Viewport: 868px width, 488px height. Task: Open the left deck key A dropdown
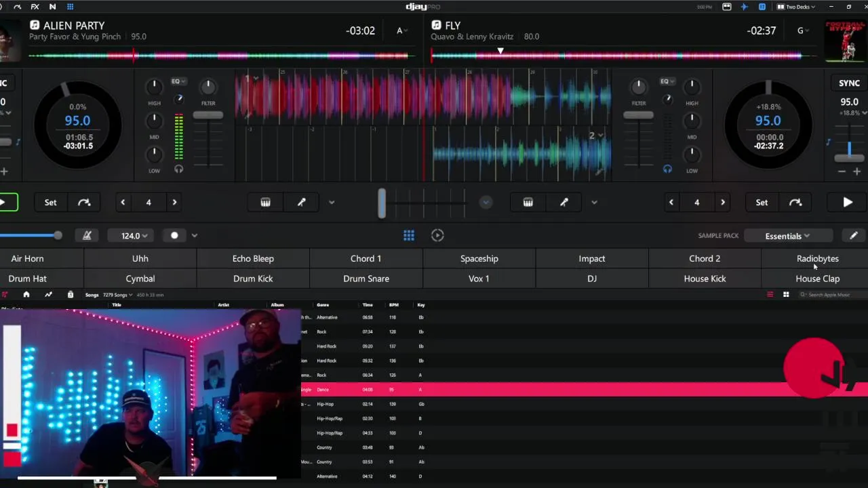point(401,30)
